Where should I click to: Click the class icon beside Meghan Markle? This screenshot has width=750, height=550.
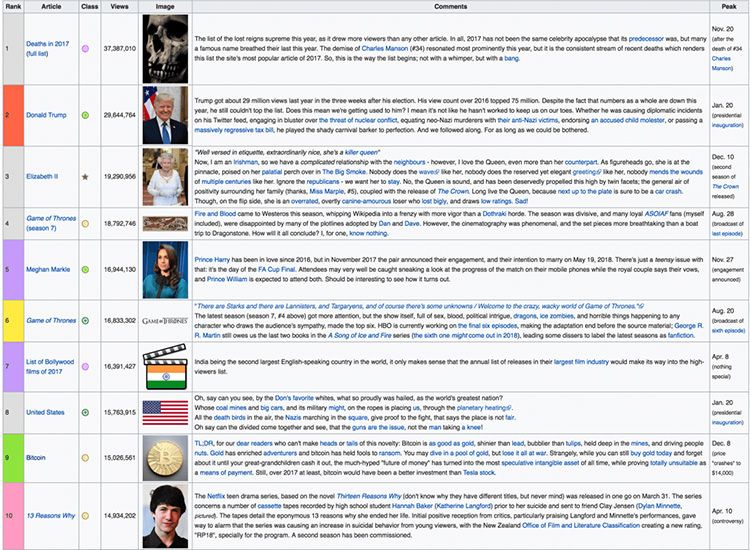86,269
